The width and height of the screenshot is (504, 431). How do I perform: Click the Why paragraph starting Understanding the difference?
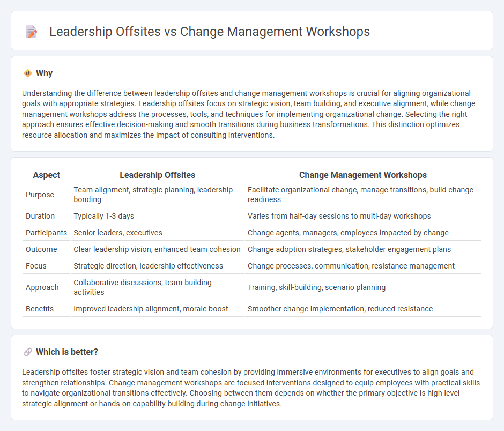249,114
